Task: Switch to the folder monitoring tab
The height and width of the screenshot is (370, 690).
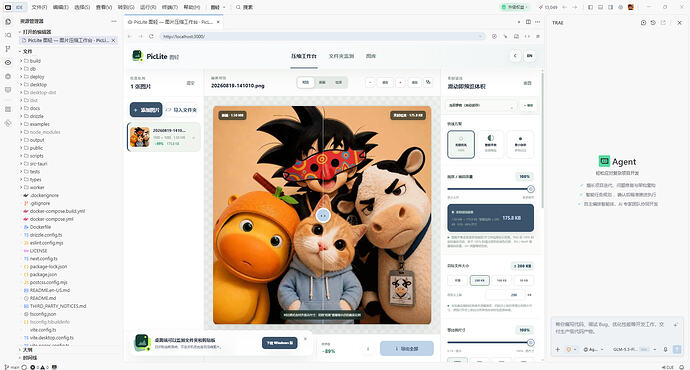Action: pos(341,56)
